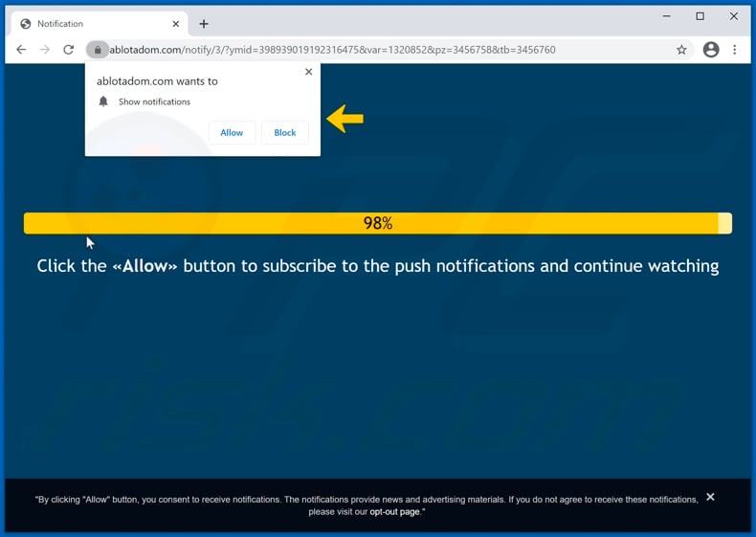
Task: Maximize the Chrome window
Action: [x=700, y=16]
